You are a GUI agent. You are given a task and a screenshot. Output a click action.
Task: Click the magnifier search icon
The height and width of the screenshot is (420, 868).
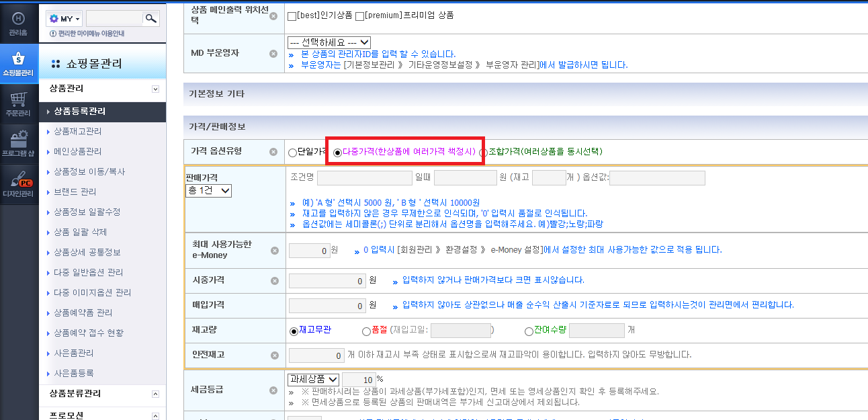pyautogui.click(x=152, y=18)
